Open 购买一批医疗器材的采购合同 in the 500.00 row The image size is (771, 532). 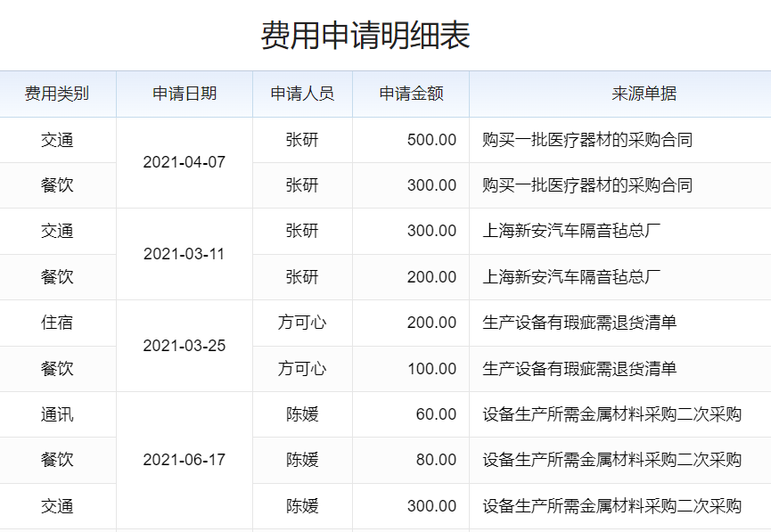pos(587,140)
